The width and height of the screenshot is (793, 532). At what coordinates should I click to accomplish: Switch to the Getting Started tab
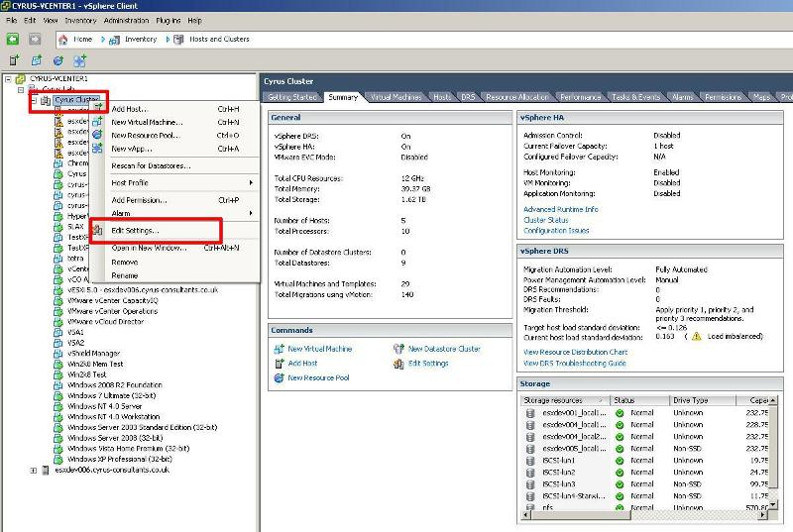pos(291,97)
